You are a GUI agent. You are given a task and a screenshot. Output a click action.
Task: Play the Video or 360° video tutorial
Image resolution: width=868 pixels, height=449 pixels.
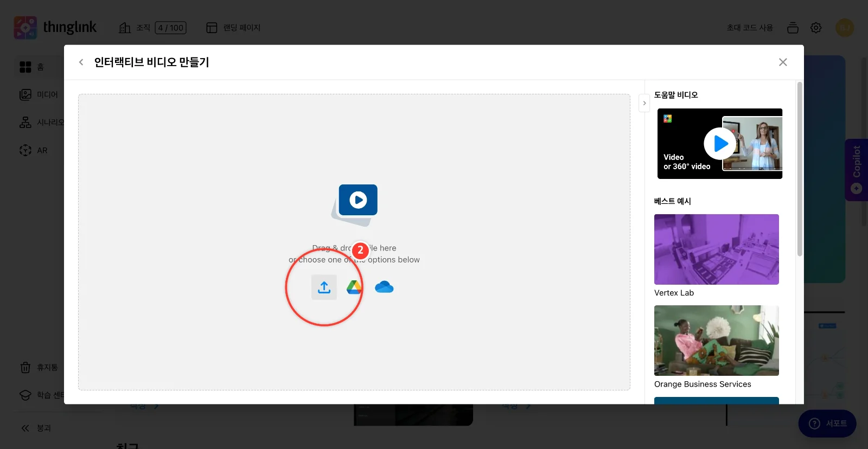(x=720, y=144)
